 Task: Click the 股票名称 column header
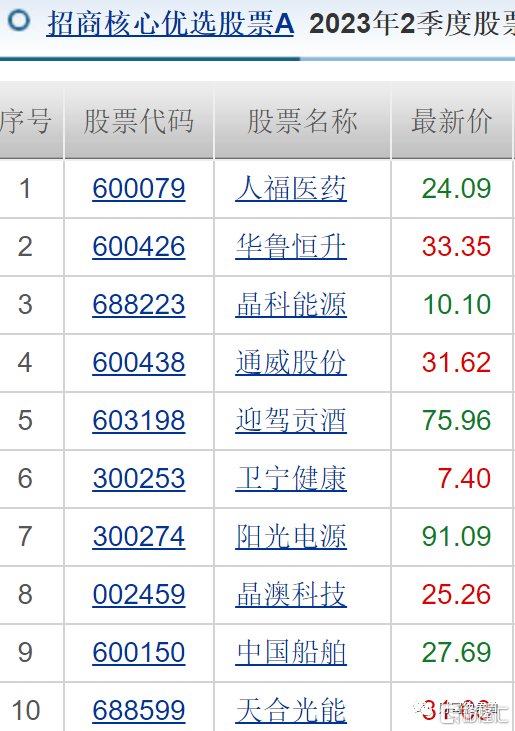pos(302,121)
